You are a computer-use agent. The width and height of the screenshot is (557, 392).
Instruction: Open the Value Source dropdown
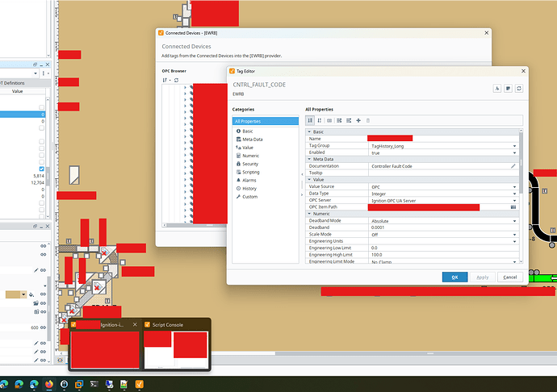514,187
